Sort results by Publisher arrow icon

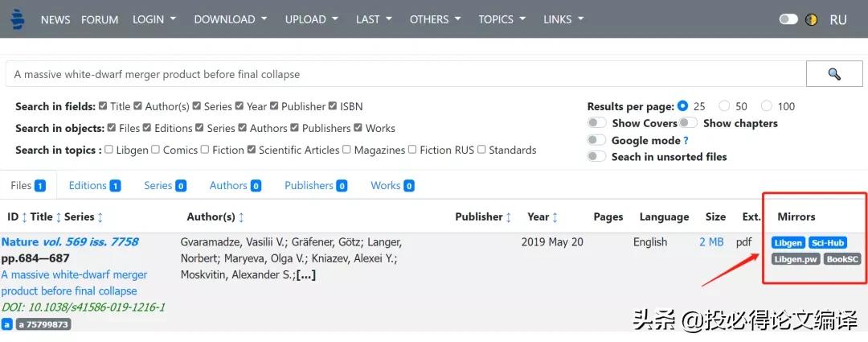(509, 217)
